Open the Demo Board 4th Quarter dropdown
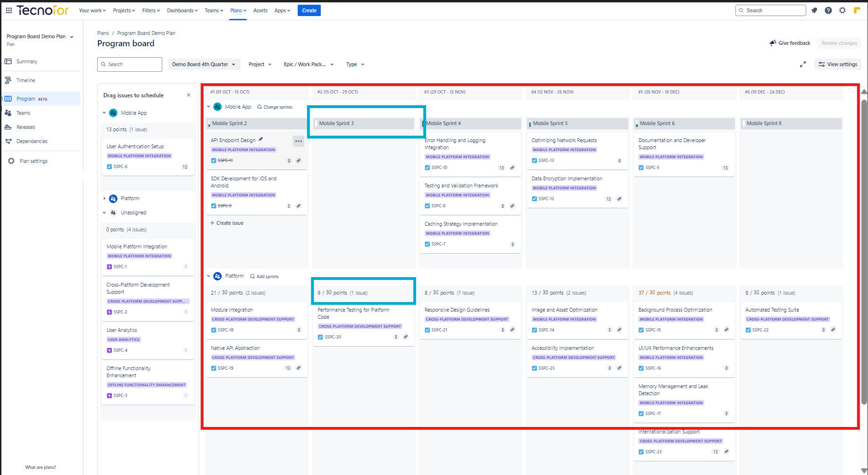 [204, 64]
